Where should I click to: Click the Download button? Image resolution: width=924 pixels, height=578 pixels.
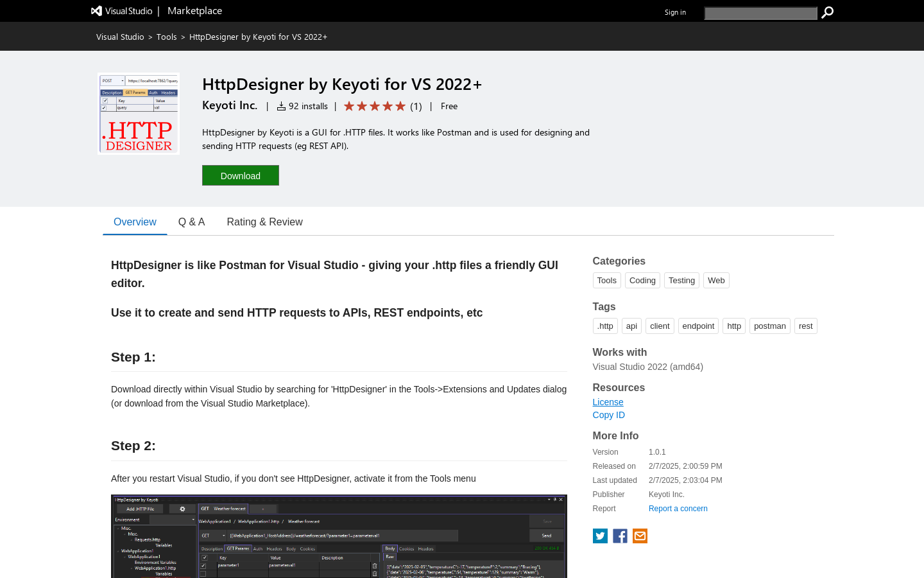[241, 175]
